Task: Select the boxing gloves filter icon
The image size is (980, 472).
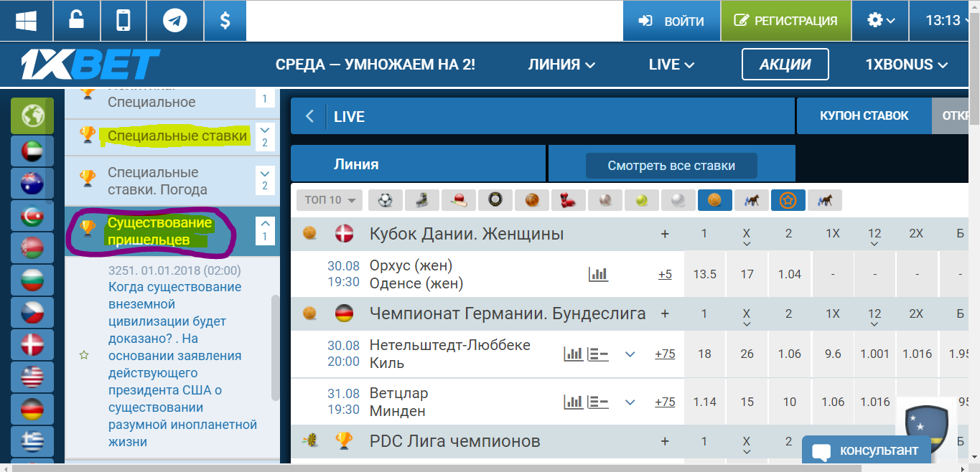Action: point(569,200)
